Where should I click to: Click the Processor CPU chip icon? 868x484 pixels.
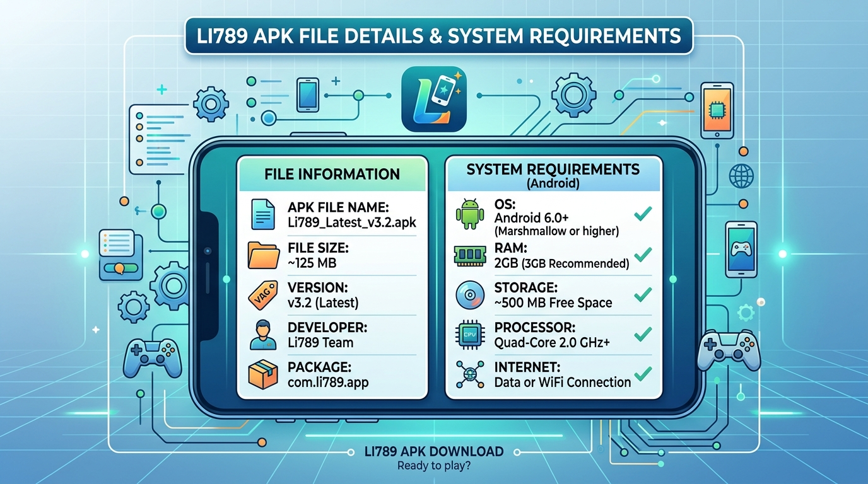(469, 334)
